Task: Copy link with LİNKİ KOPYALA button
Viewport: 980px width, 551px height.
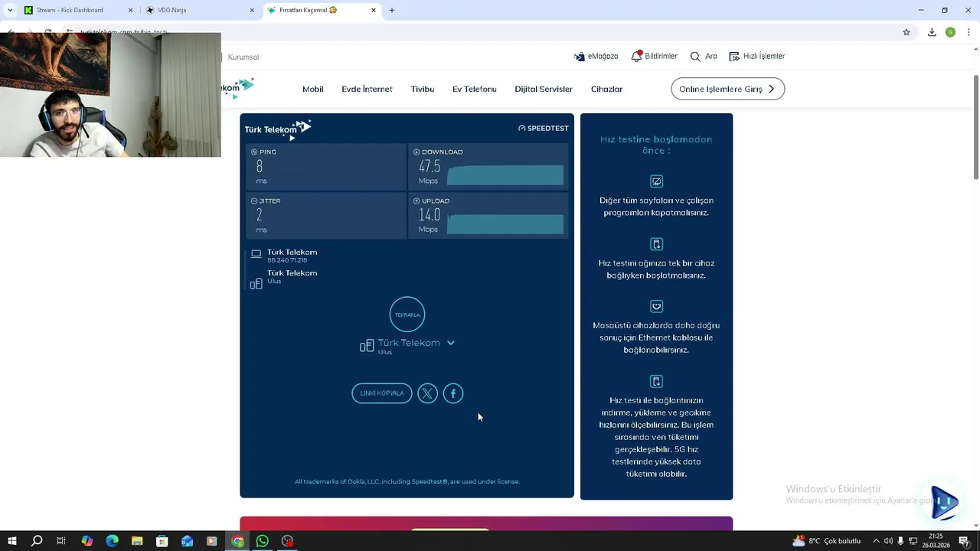Action: (382, 393)
